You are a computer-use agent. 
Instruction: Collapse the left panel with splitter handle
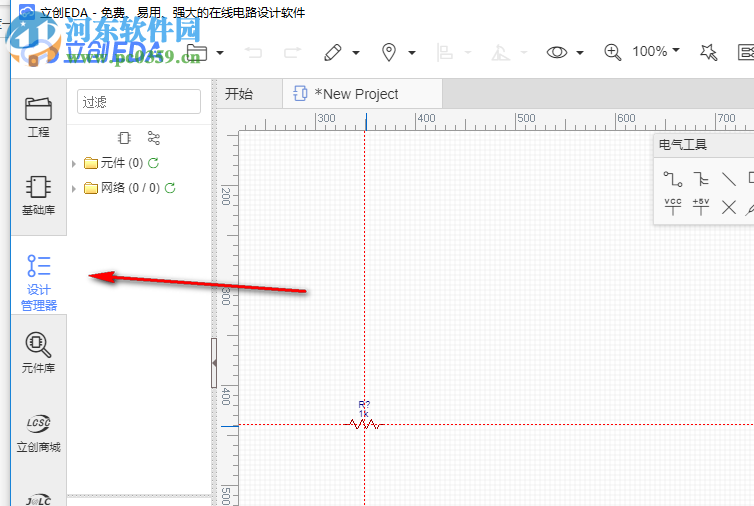click(214, 363)
